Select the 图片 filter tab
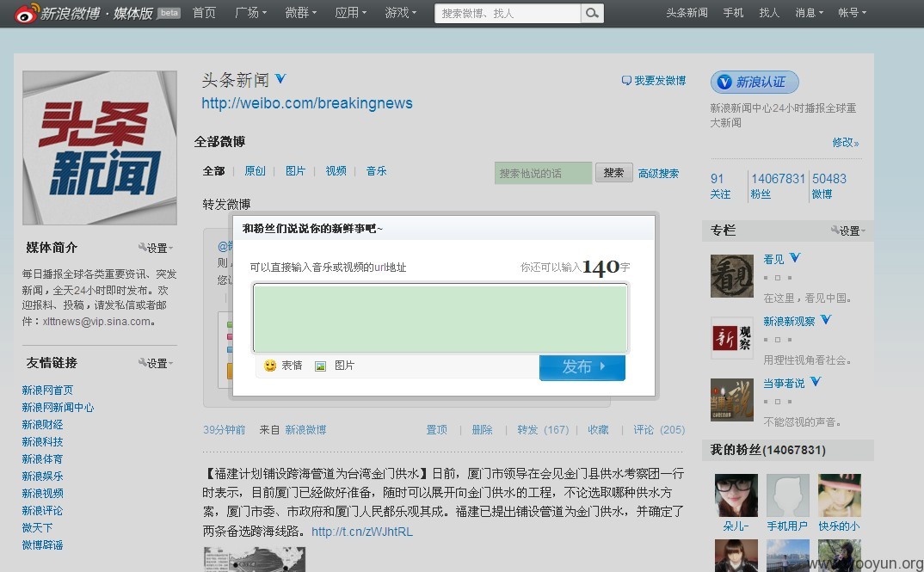This screenshot has width=924, height=572. (295, 171)
